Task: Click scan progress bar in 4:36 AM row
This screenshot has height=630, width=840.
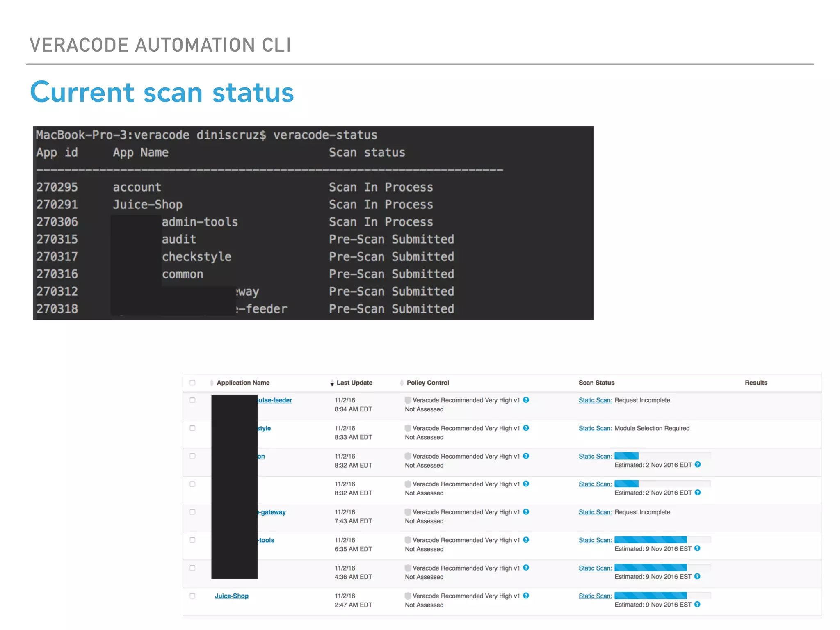Action: pyautogui.click(x=662, y=568)
